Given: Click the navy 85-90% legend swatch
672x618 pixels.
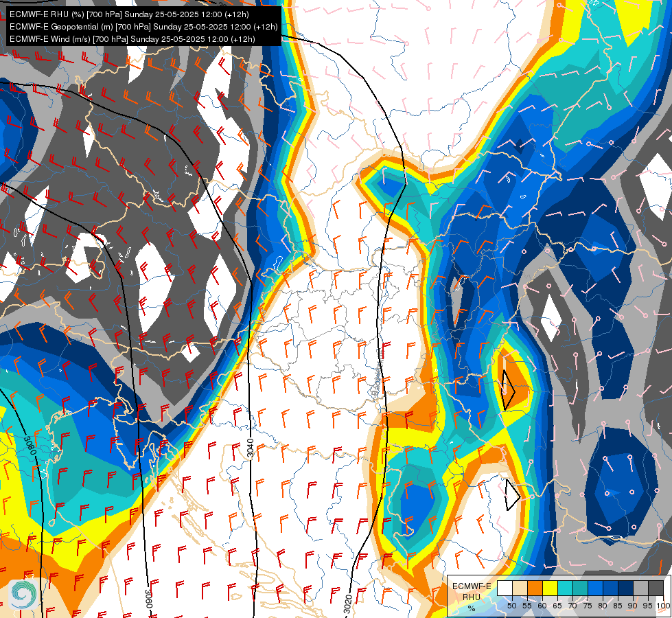Looking at the screenshot, I should point(626,588).
